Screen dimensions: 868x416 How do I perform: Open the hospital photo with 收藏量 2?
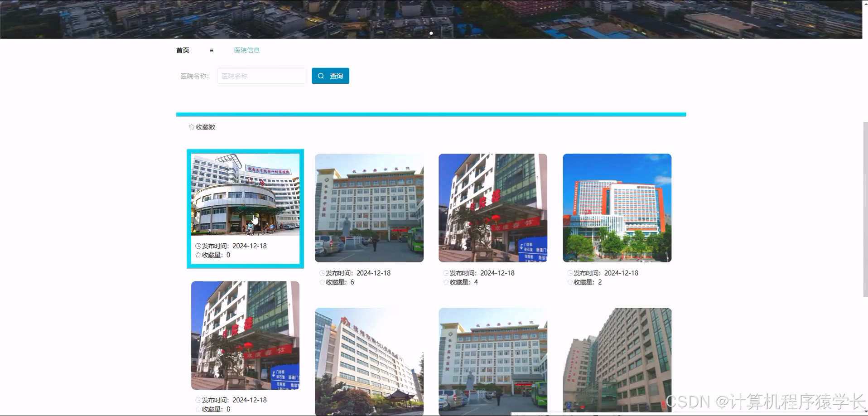(x=617, y=208)
